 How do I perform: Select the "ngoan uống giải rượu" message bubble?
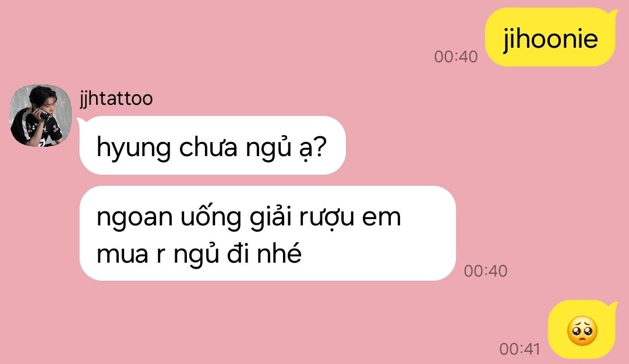click(267, 233)
